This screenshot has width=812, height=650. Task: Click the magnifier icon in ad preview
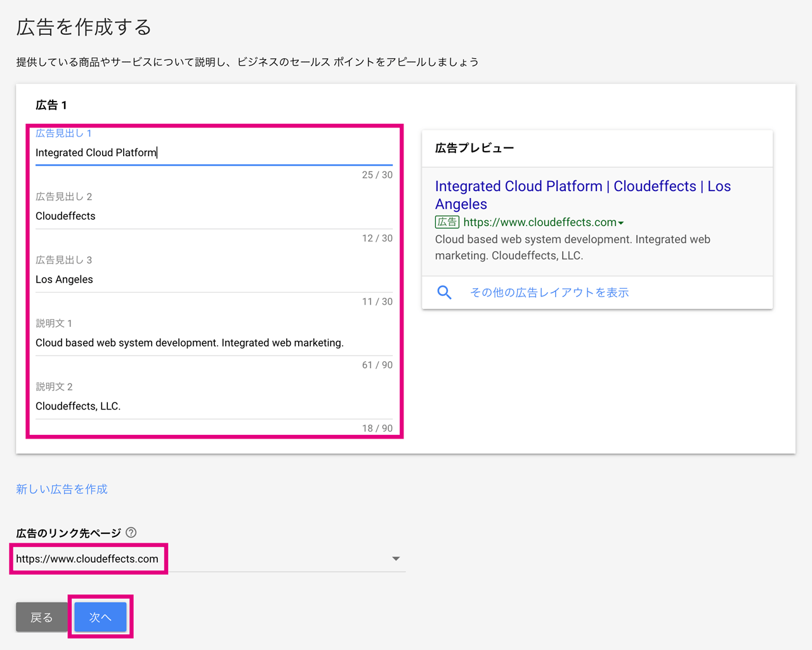(x=445, y=292)
